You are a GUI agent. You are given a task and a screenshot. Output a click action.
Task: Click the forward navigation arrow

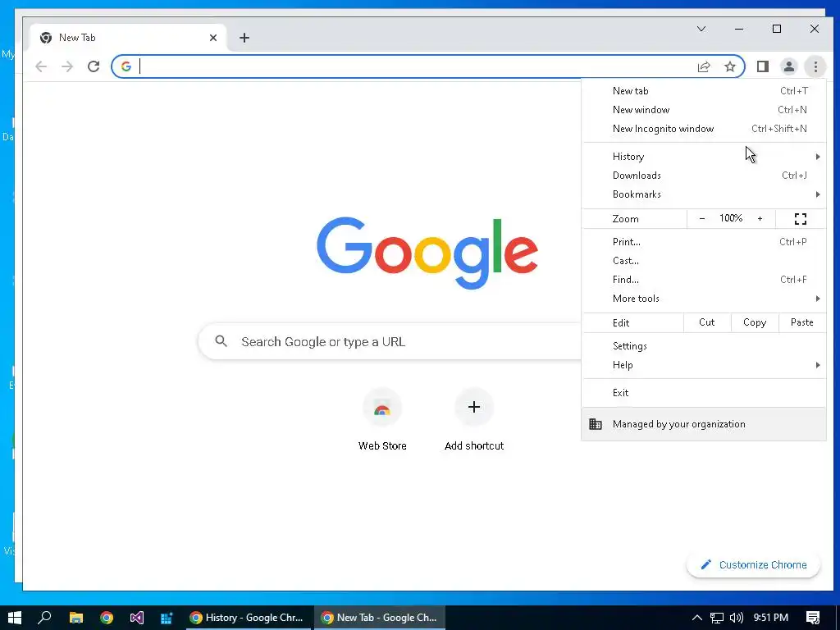click(x=67, y=66)
